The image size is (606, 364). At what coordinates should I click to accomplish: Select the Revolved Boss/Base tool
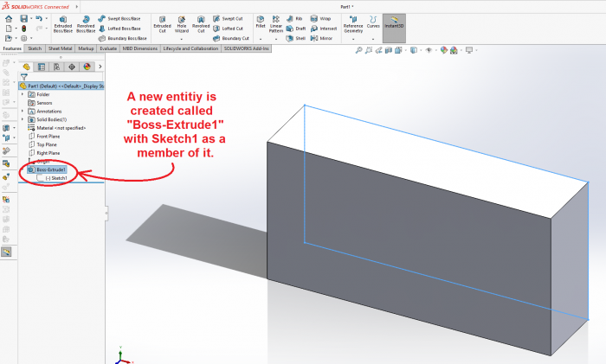[86, 24]
